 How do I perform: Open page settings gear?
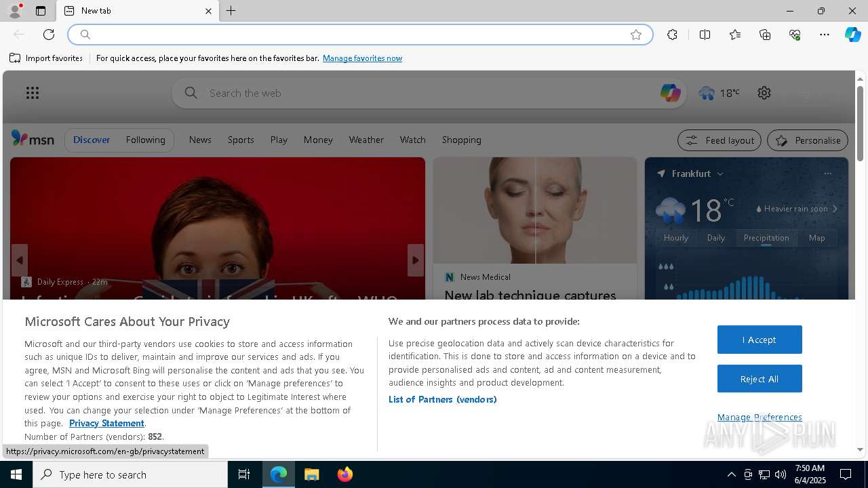(x=764, y=93)
